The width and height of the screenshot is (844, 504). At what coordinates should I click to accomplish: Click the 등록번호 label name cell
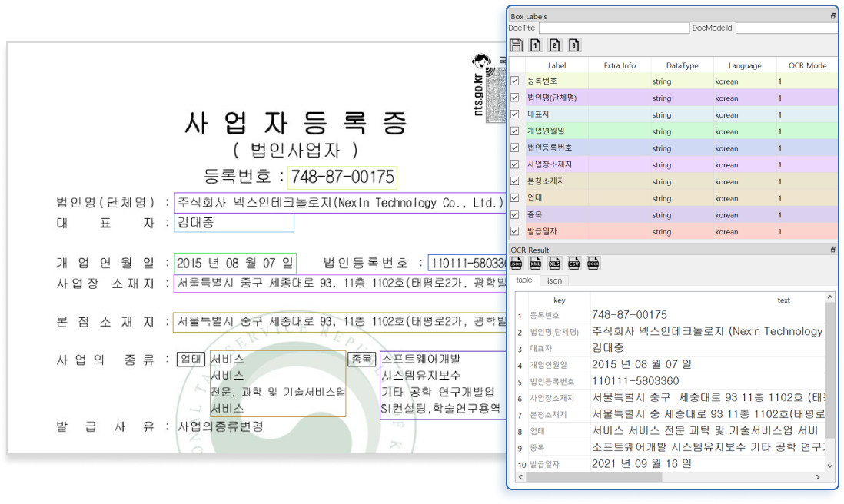[557, 81]
